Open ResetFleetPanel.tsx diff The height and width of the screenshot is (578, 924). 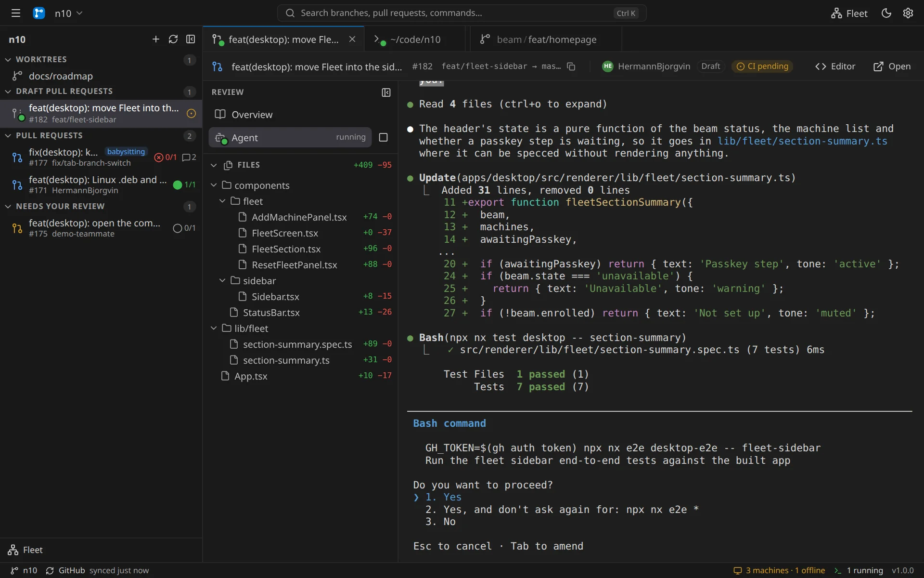[x=301, y=264]
